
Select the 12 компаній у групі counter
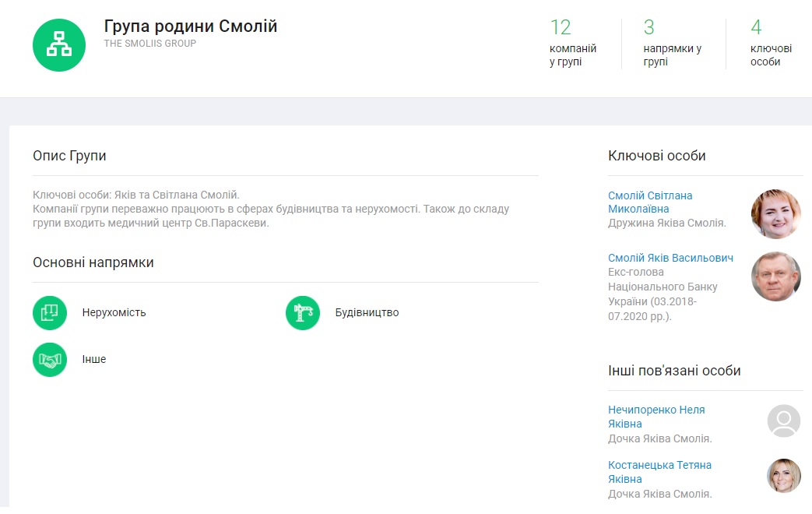tap(572, 44)
